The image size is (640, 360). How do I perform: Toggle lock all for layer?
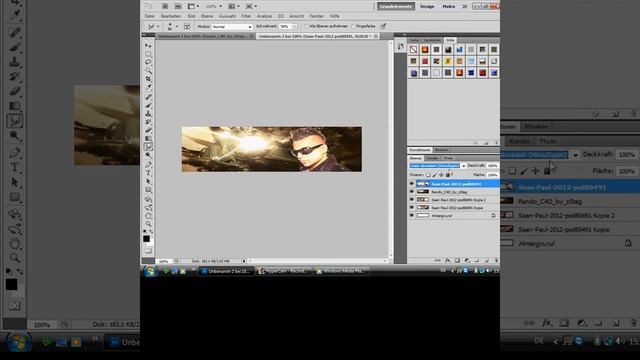pos(448,175)
